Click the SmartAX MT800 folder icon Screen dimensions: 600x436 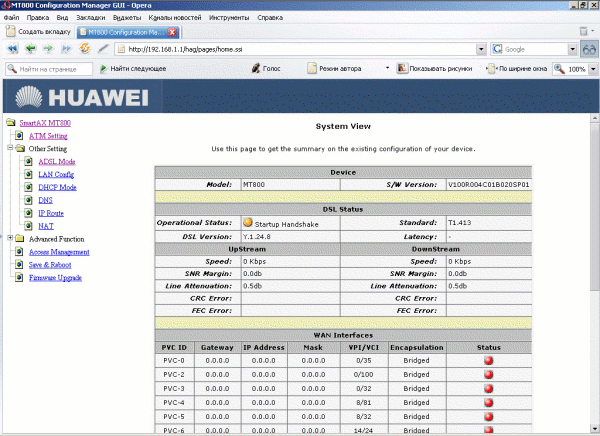click(x=11, y=122)
